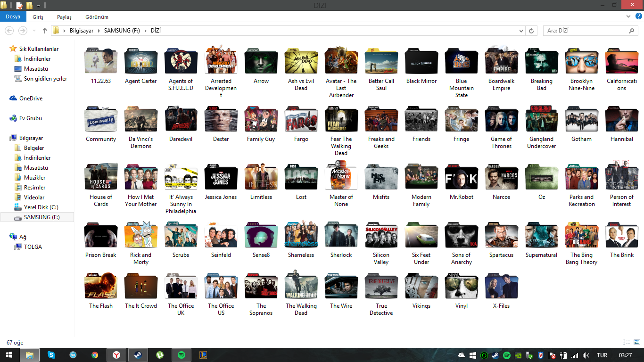Open the Paylaş ribbon tab

point(64,17)
